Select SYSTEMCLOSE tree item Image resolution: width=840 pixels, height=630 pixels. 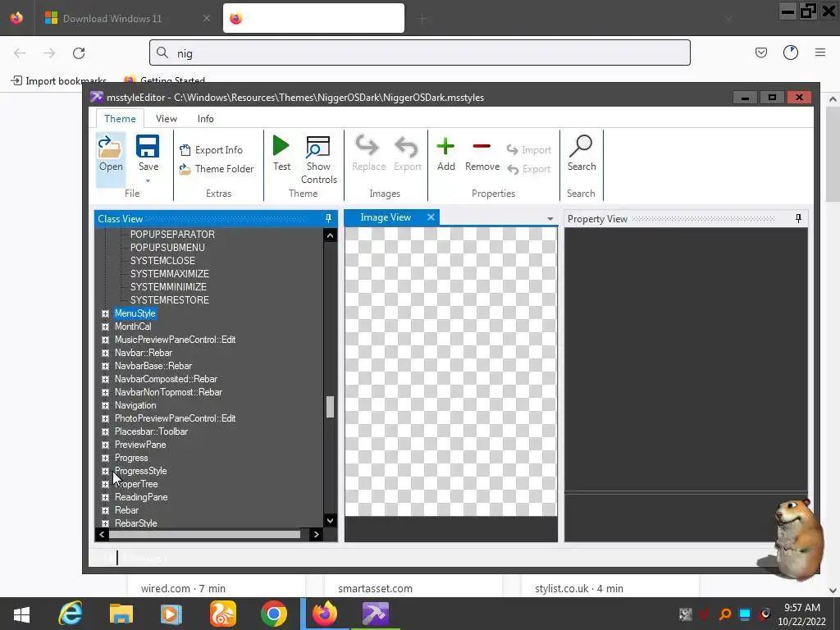tap(163, 260)
